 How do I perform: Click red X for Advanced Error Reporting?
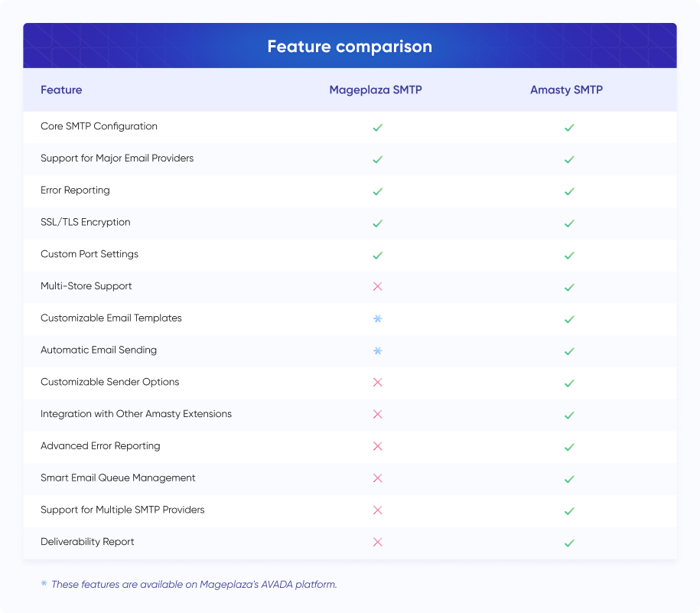coord(378,446)
